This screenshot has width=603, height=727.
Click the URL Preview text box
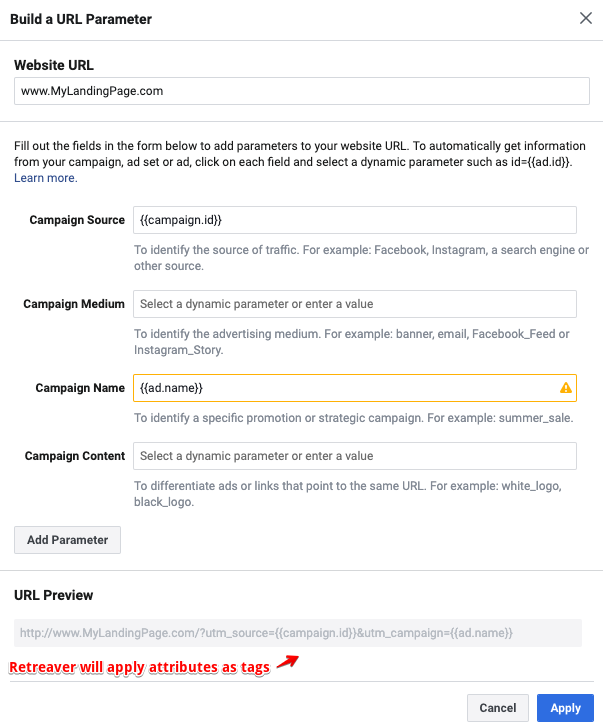(x=298, y=633)
